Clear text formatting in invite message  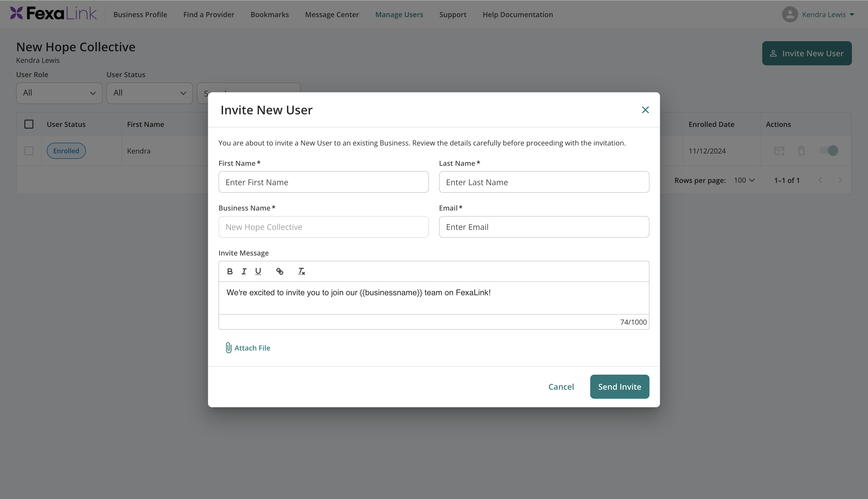301,271
